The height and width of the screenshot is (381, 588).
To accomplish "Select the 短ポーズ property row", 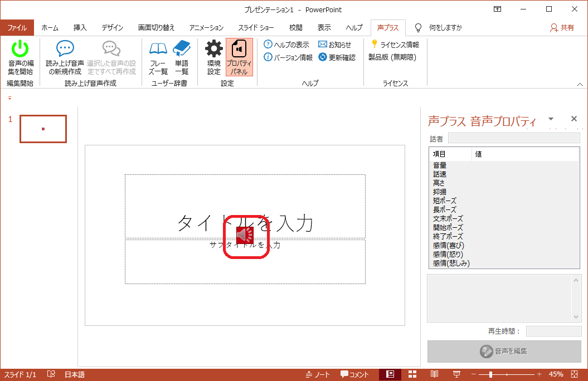I will click(504, 201).
